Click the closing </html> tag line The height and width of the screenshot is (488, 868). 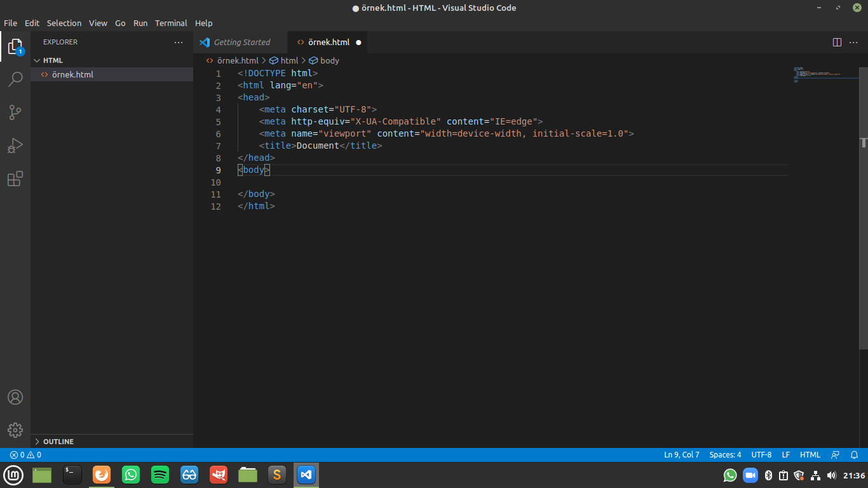point(256,206)
